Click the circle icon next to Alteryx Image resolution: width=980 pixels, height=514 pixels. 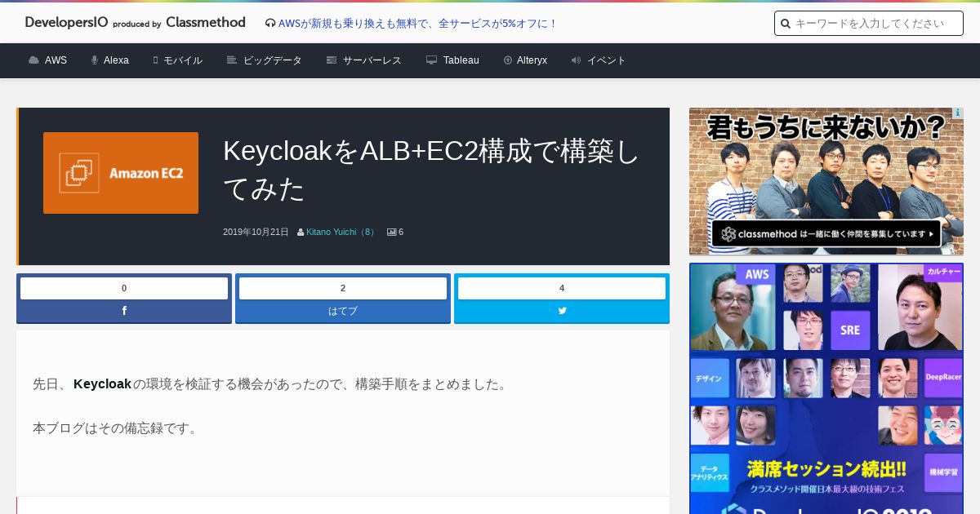(x=508, y=60)
